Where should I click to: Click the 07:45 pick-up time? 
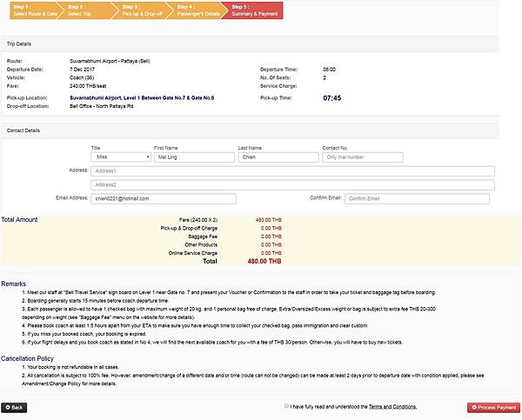(332, 98)
